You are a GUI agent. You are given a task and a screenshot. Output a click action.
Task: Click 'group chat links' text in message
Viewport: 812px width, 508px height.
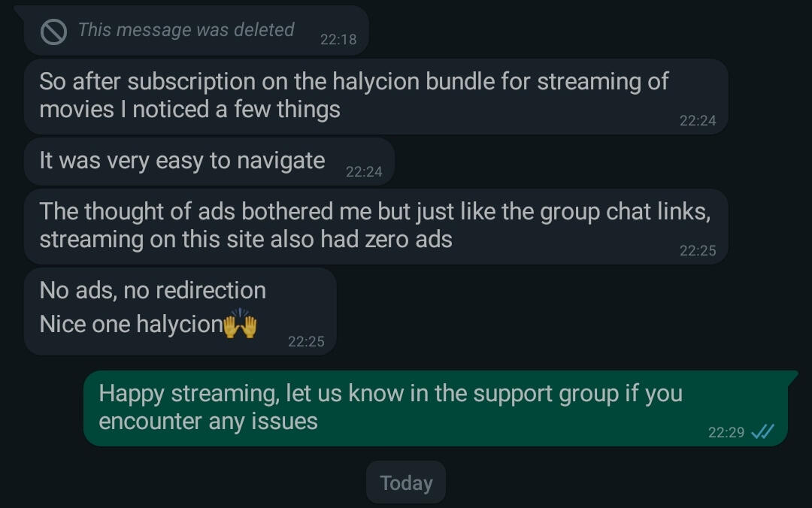pos(625,213)
